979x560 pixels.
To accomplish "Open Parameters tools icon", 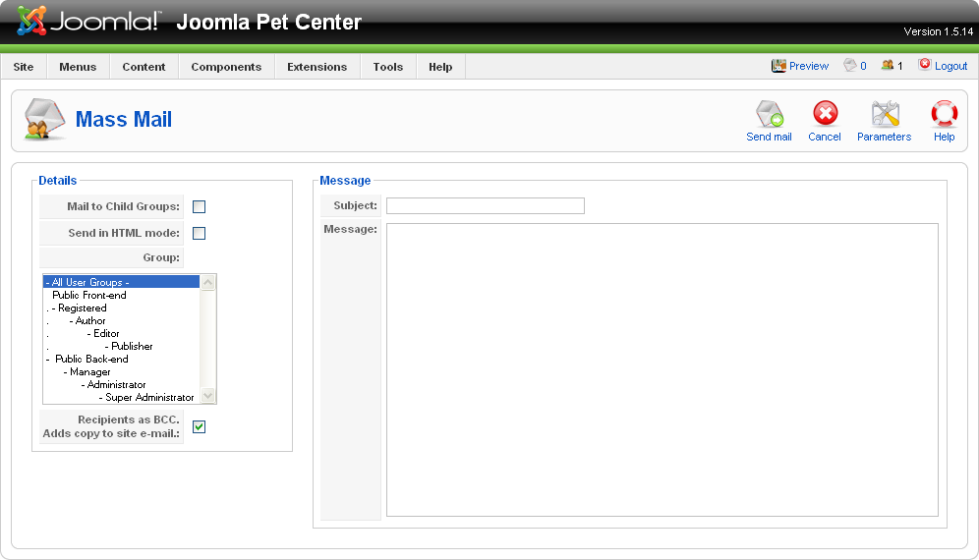I will 885,114.
